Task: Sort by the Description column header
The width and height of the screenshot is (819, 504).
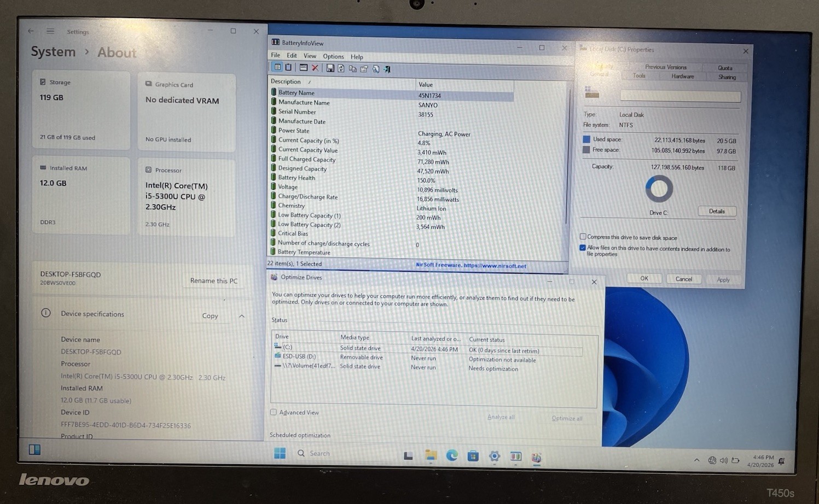Action: (x=341, y=82)
